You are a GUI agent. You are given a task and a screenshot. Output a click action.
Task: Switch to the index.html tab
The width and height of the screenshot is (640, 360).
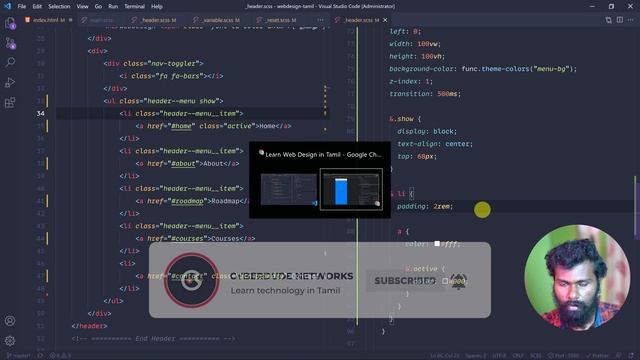click(48, 20)
